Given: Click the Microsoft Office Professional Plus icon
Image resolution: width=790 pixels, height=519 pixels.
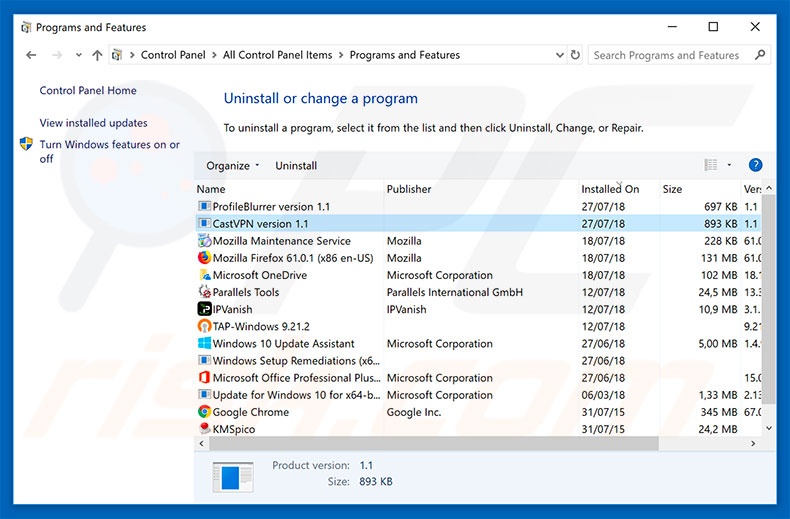Looking at the screenshot, I should point(204,378).
